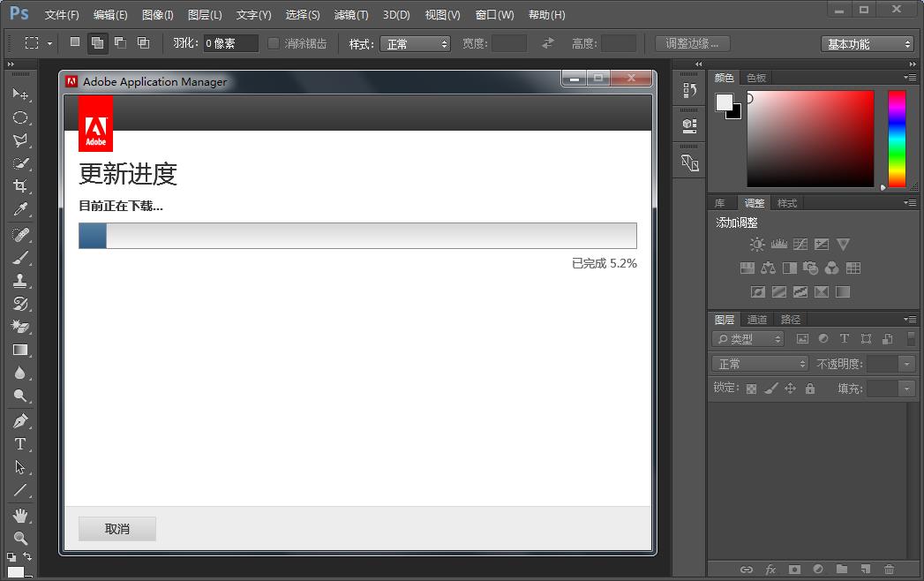Open the History panel icon
Image resolution: width=924 pixels, height=581 pixels.
tap(689, 90)
